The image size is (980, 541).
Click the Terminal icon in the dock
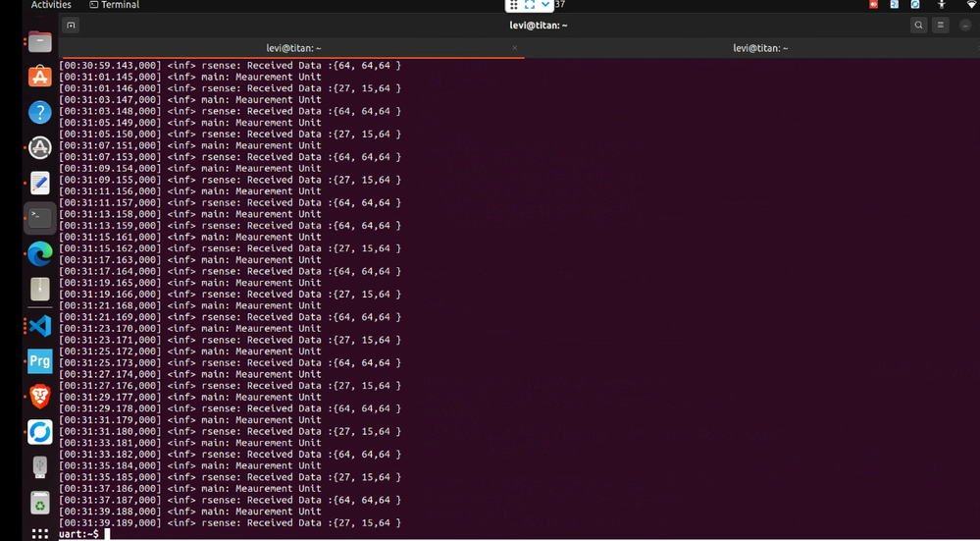pyautogui.click(x=40, y=218)
